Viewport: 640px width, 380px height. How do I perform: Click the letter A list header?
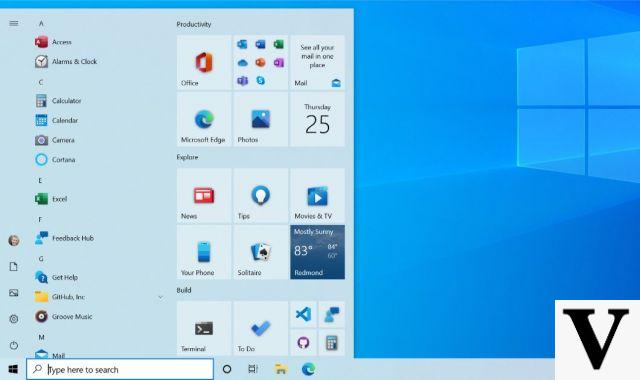(x=41, y=24)
